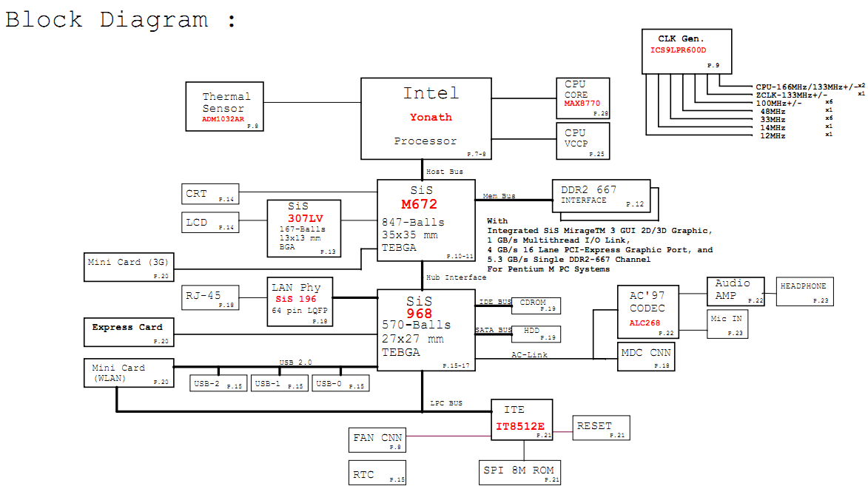
Task: Click the "100MHz+/-" clock output label
Action: [778, 104]
